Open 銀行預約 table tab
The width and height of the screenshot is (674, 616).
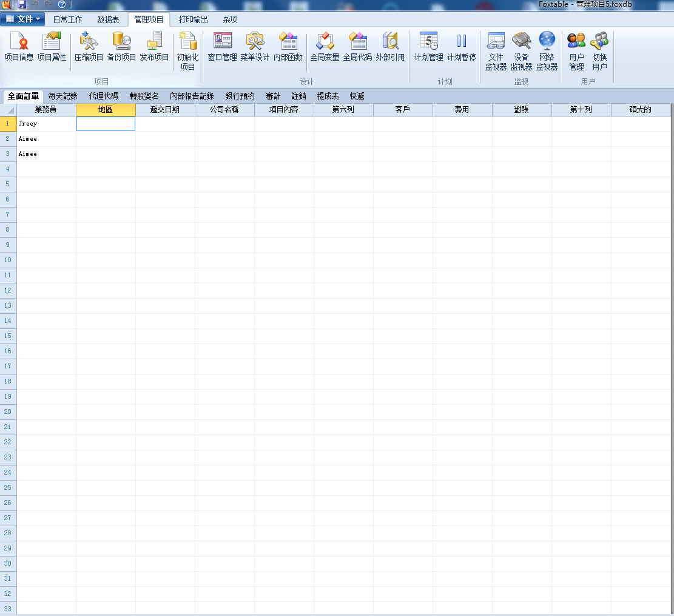(x=240, y=96)
